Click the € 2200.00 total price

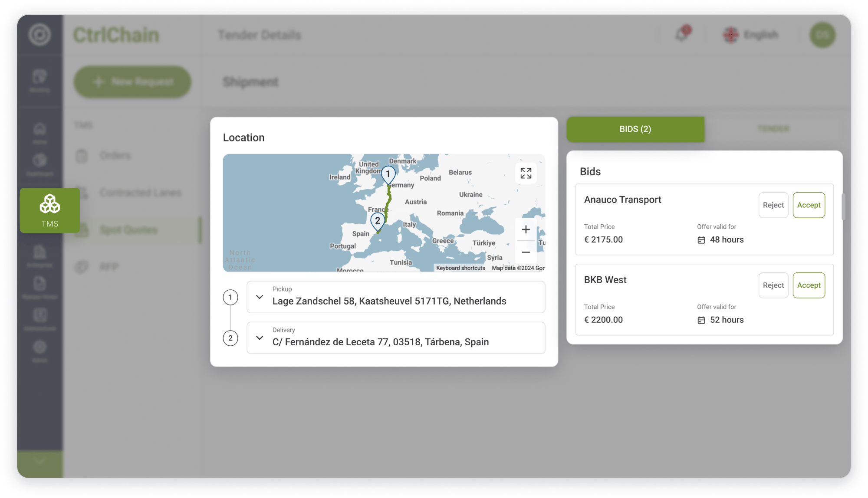(603, 320)
